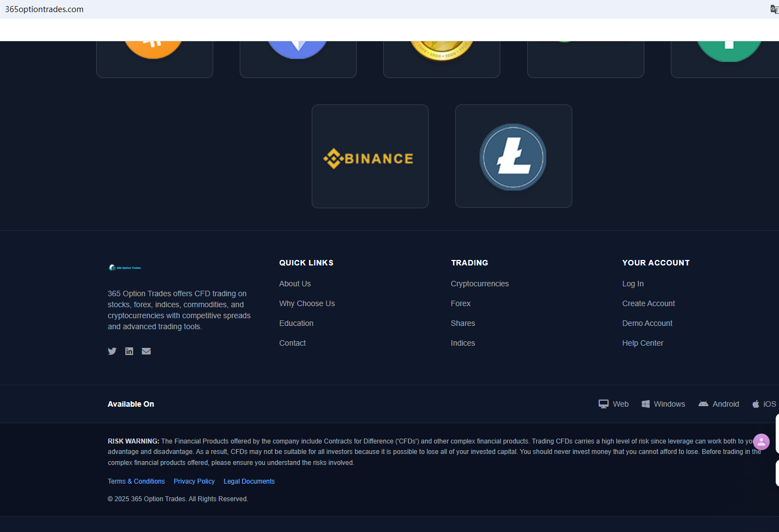
Task: Click the Binance logo card
Action: pos(370,156)
